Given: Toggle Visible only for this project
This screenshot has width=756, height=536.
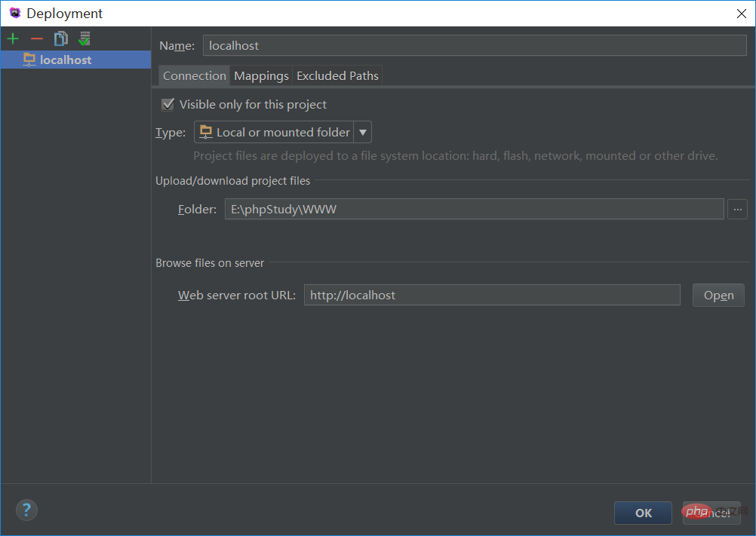Looking at the screenshot, I should 167,105.
